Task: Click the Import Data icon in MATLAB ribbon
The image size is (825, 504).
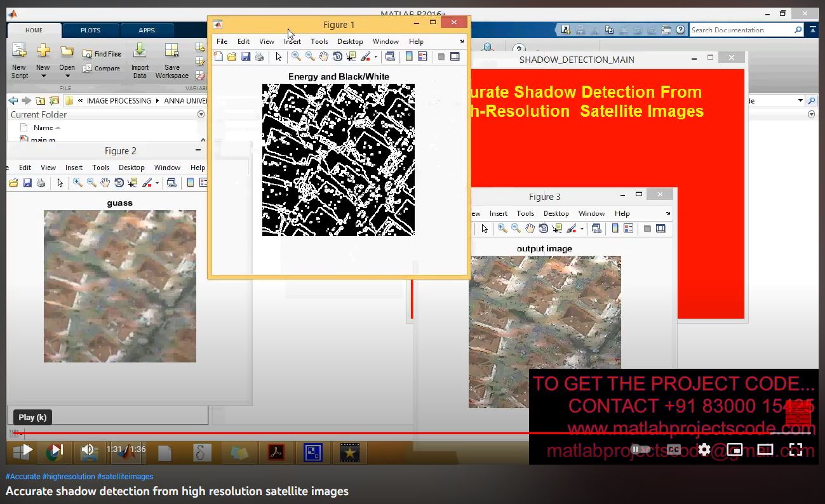Action: [x=140, y=61]
